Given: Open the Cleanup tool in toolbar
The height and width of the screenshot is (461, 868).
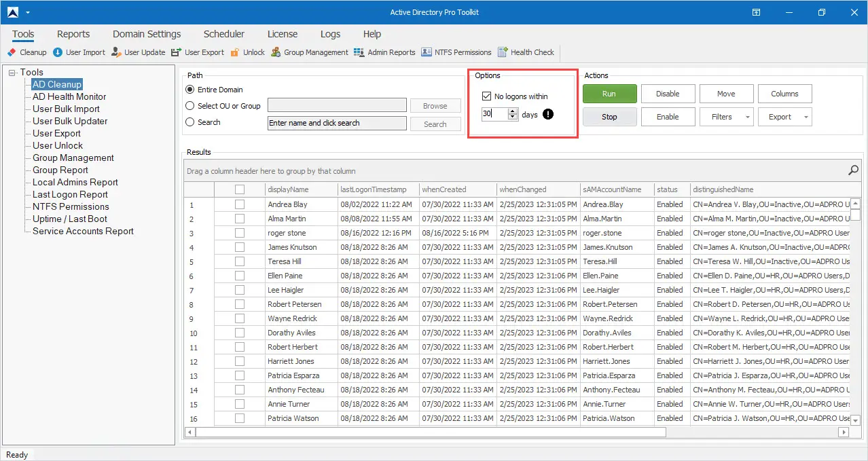Looking at the screenshot, I should point(26,52).
